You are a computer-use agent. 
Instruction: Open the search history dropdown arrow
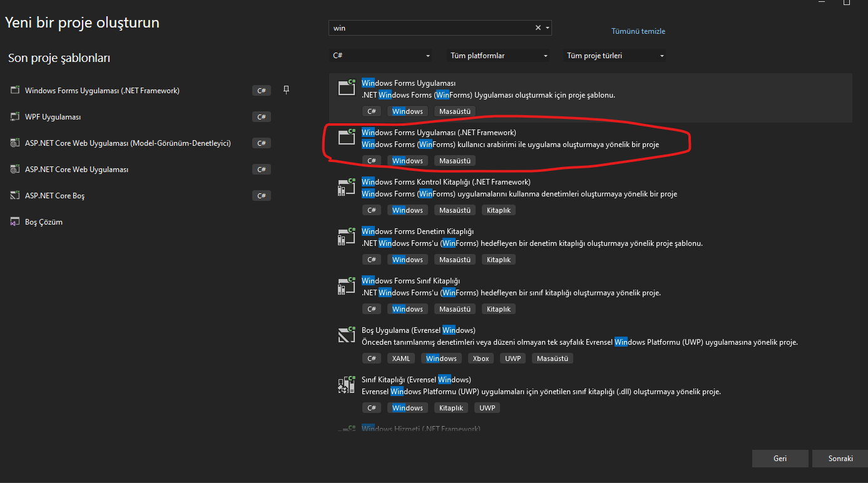click(x=548, y=28)
